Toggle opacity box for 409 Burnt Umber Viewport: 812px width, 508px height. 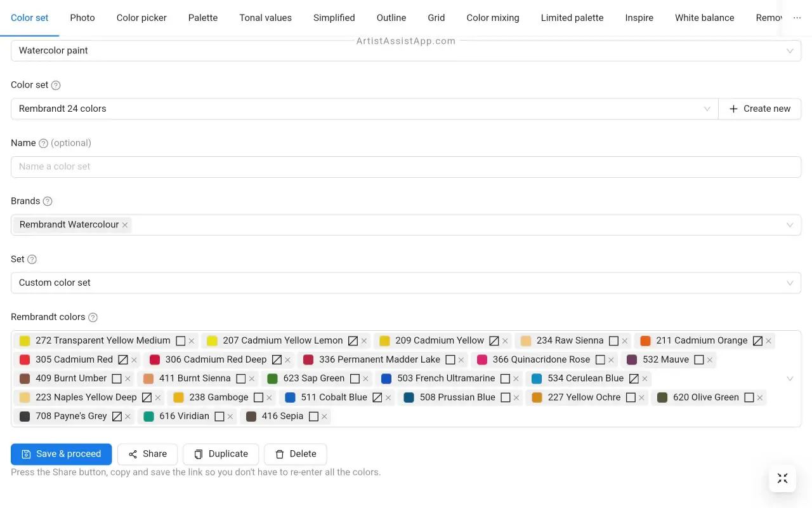tap(117, 378)
